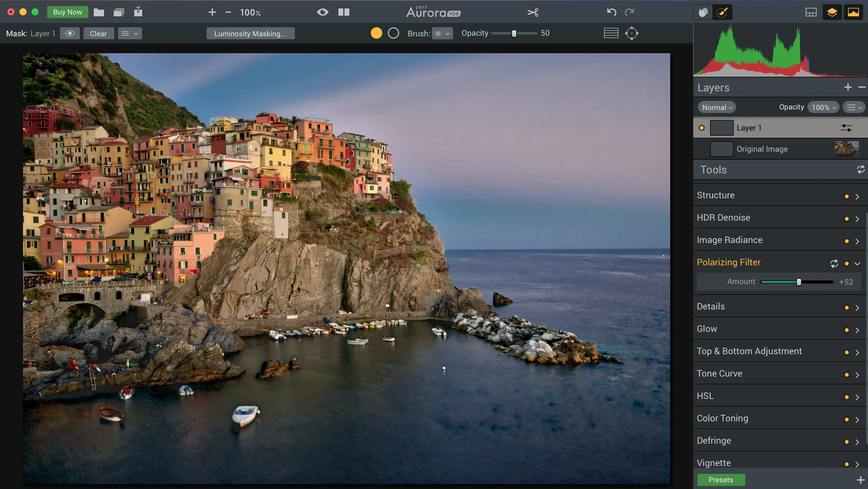868x489 pixels.
Task: Click the Luminosity Masking button
Action: coord(250,34)
